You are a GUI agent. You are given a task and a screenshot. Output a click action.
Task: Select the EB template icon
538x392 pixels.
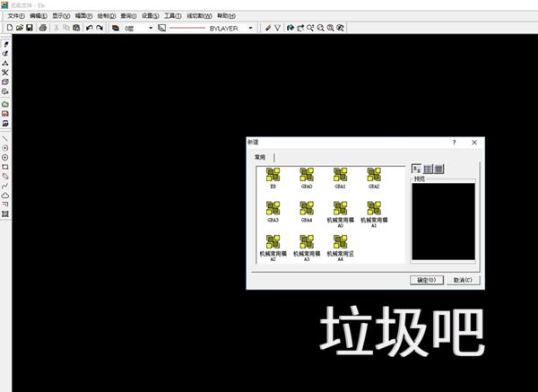point(273,175)
